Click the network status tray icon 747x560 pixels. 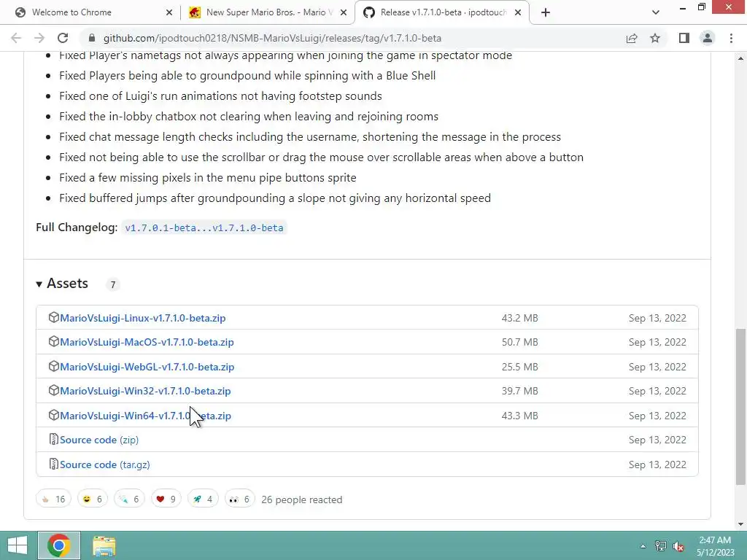click(x=661, y=546)
